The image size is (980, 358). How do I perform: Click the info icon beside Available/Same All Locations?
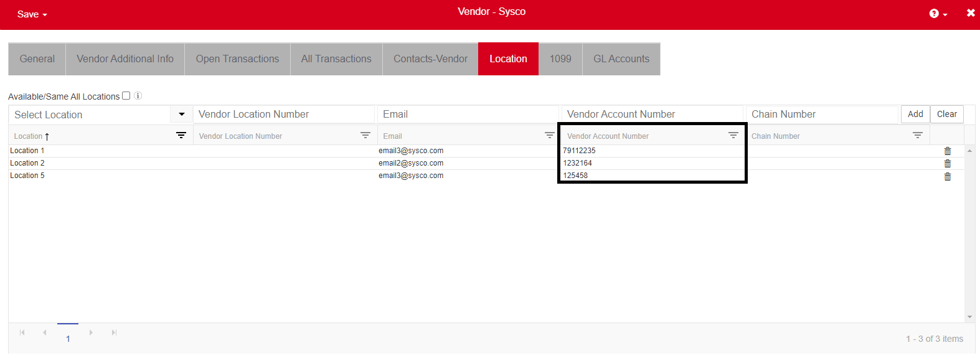coord(138,96)
